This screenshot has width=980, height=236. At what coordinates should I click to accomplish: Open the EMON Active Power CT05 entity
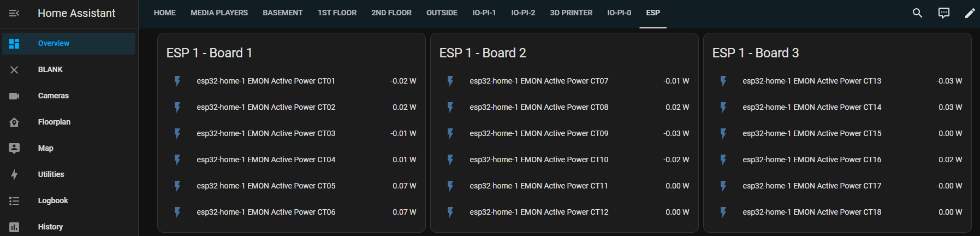[266, 186]
